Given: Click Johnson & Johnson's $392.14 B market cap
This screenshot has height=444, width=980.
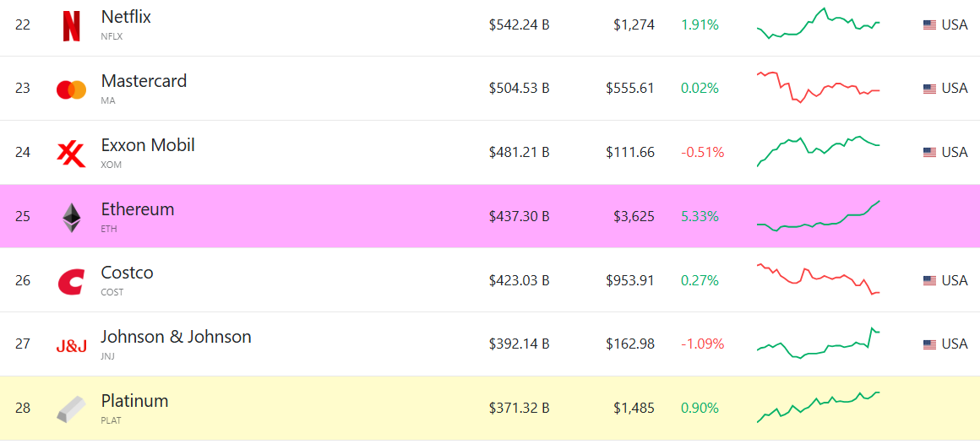Looking at the screenshot, I should (x=519, y=344).
